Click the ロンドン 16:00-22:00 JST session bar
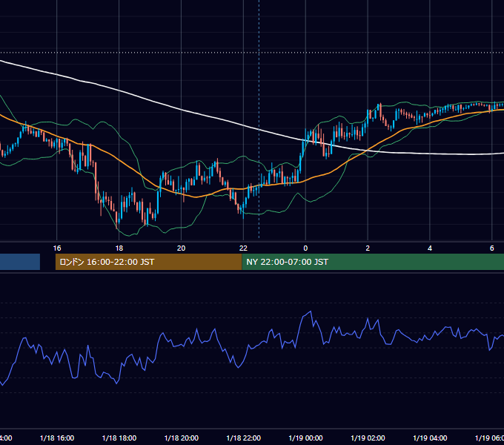504x445 pixels. coord(148,262)
